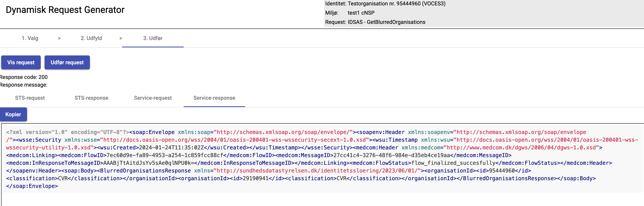This screenshot has height=206, width=644.
Task: Copy the response with the Kopier button
Action: (13, 115)
